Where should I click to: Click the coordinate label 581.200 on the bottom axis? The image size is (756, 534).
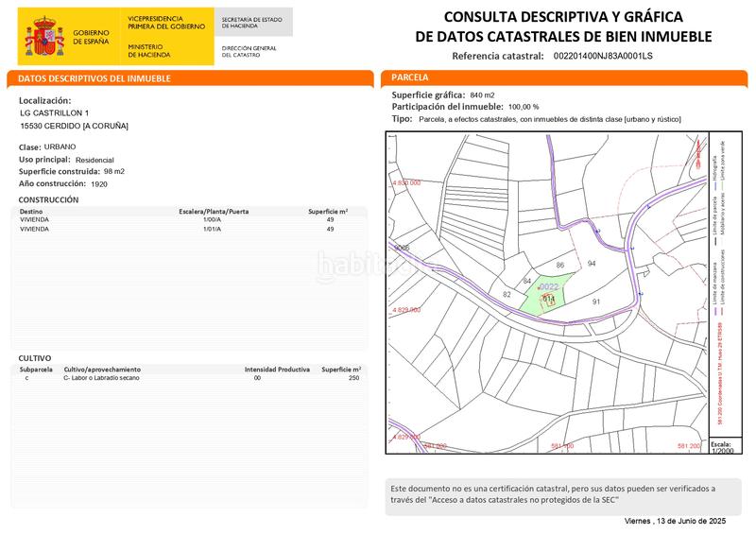[689, 446]
